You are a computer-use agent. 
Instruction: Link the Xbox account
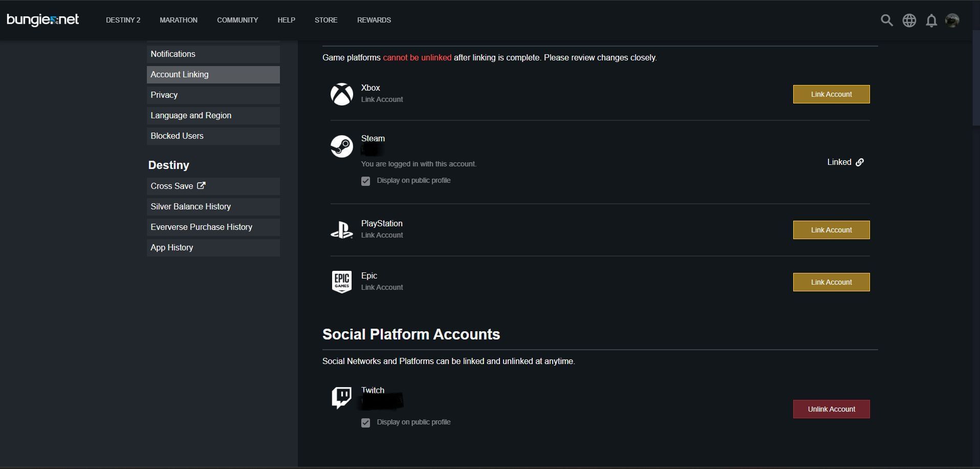[x=832, y=94]
